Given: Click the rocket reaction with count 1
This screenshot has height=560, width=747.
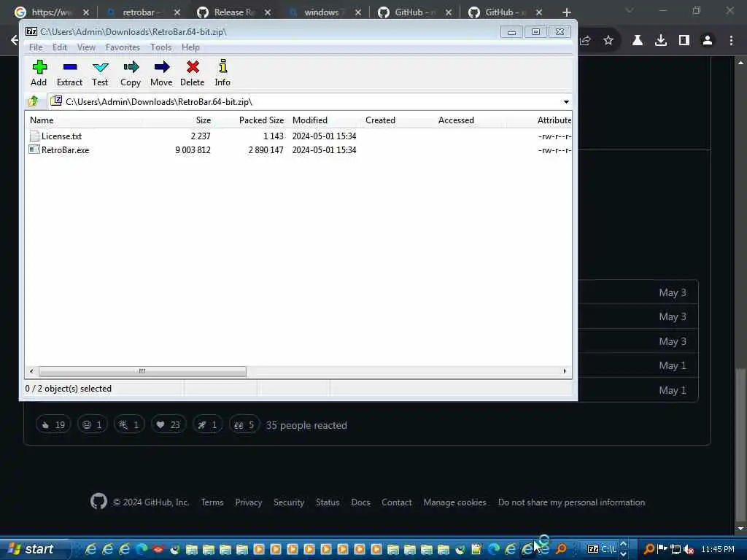Looking at the screenshot, I should point(207,425).
